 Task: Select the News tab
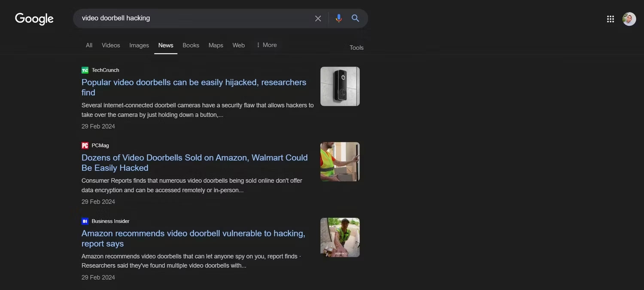point(166,45)
